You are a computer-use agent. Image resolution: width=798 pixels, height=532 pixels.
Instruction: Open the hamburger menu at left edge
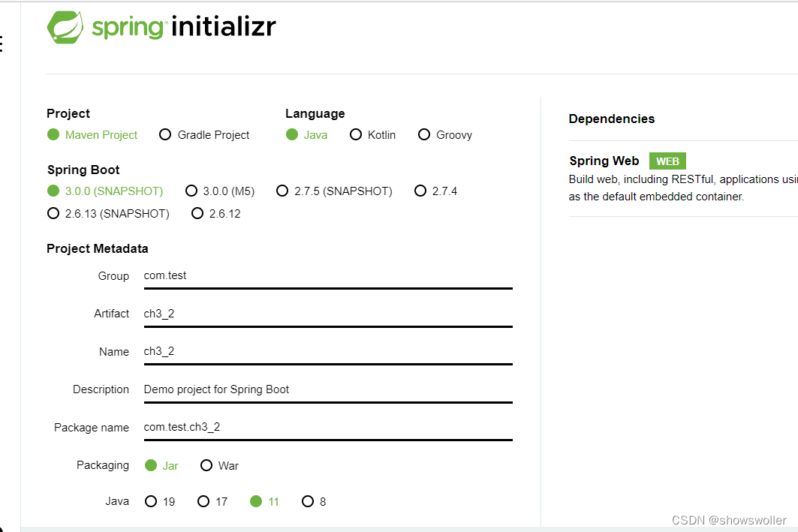click(x=2, y=44)
